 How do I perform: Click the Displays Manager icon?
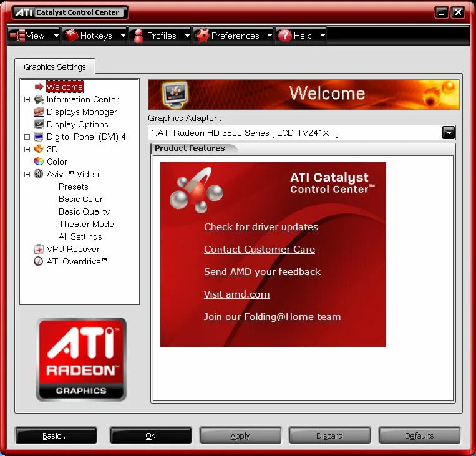coord(39,112)
